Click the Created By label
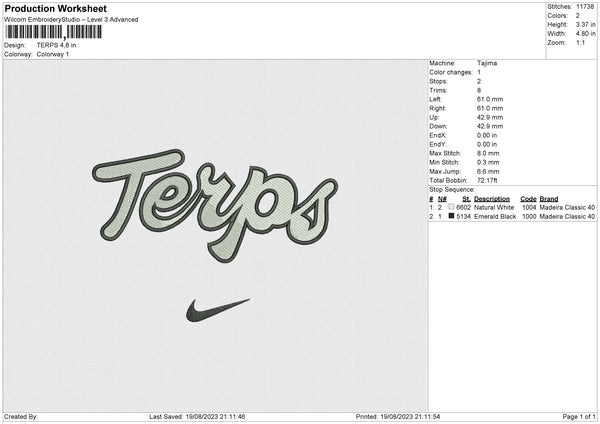The width and height of the screenshot is (600, 424). [x=21, y=416]
